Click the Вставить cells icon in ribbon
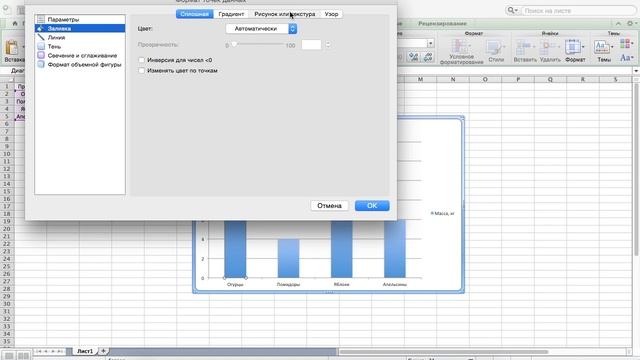640x360 pixels. point(524,47)
